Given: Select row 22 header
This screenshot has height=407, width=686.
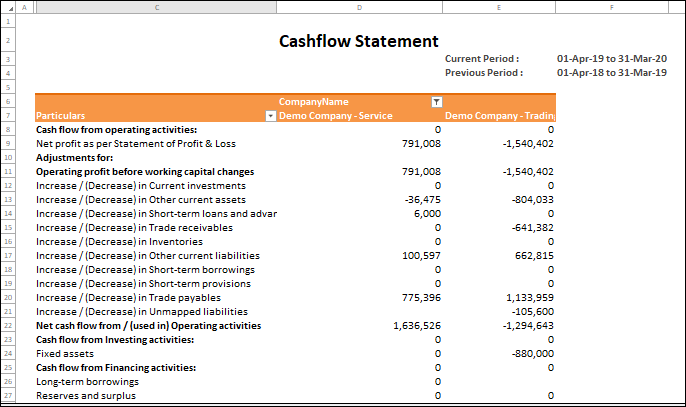Looking at the screenshot, I should pyautogui.click(x=10, y=326).
